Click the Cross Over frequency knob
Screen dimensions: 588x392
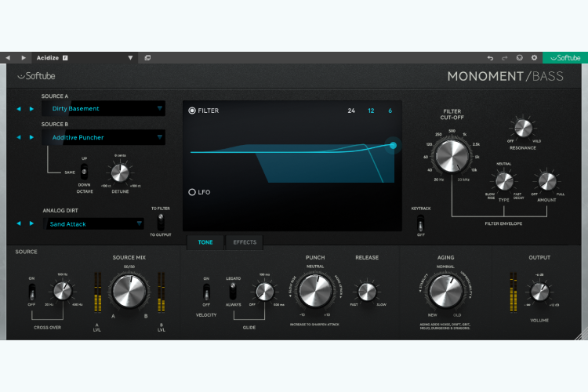63,291
